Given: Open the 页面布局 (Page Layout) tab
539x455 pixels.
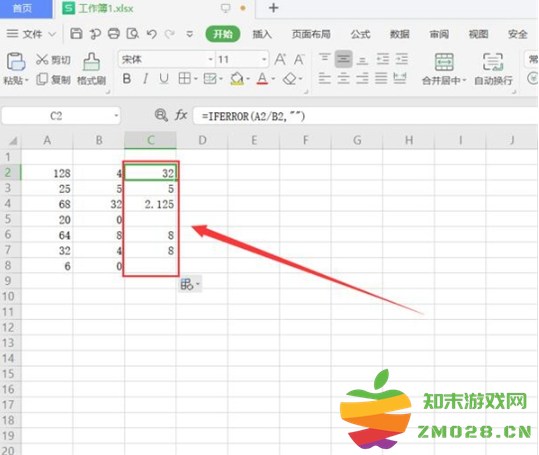Looking at the screenshot, I should click(x=311, y=34).
